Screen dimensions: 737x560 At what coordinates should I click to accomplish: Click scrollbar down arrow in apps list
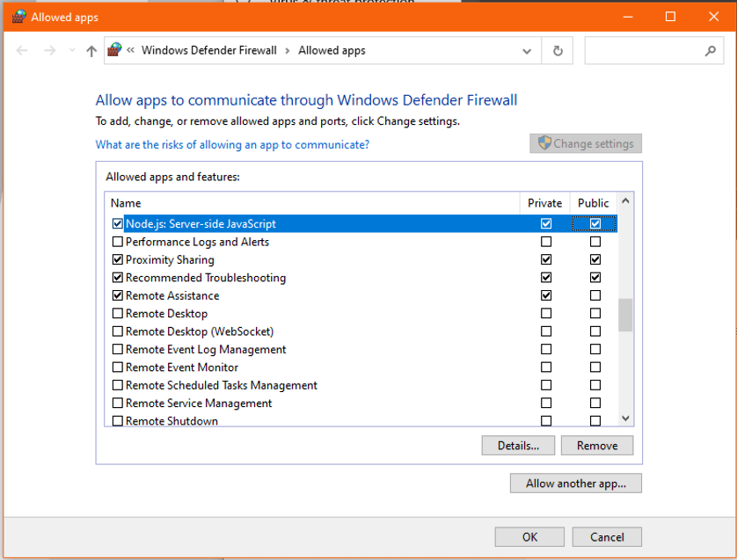(x=625, y=418)
